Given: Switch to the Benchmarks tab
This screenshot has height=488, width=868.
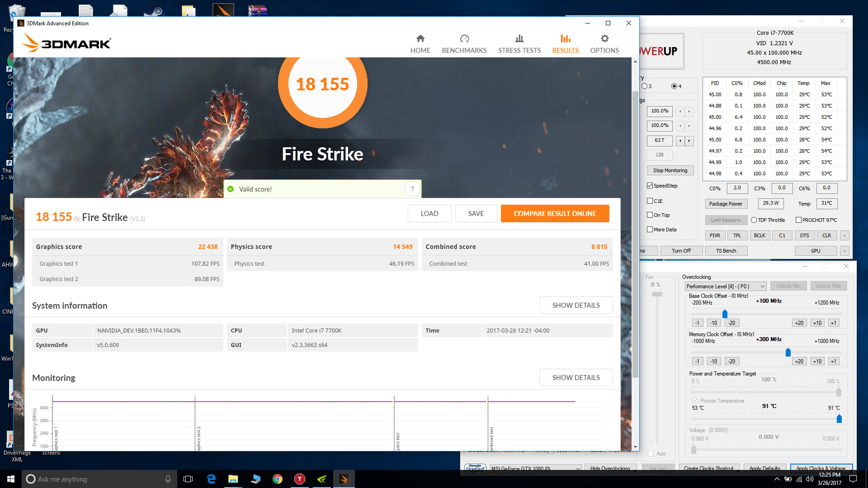Looking at the screenshot, I should pyautogui.click(x=464, y=44).
